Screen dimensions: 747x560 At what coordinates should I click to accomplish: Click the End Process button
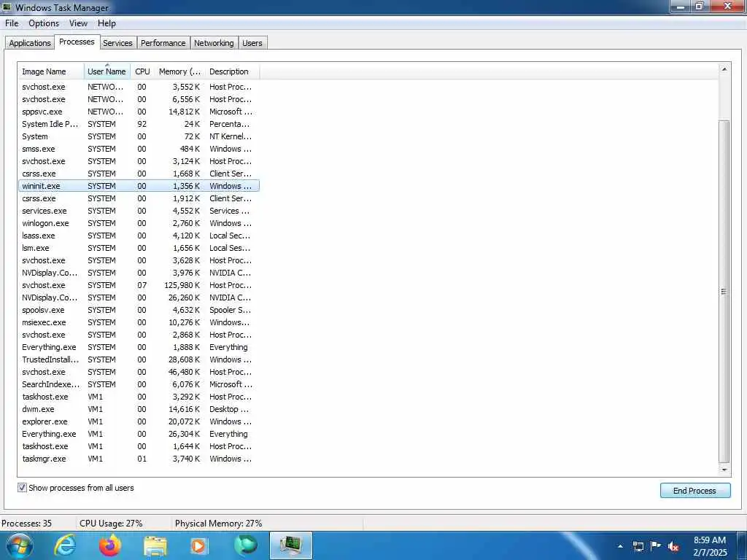tap(695, 491)
